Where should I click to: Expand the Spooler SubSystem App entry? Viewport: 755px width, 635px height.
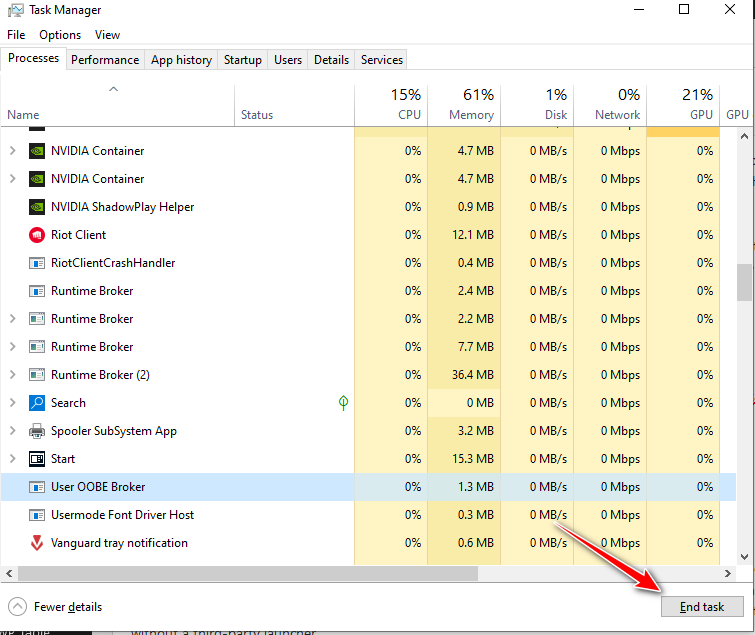click(12, 431)
